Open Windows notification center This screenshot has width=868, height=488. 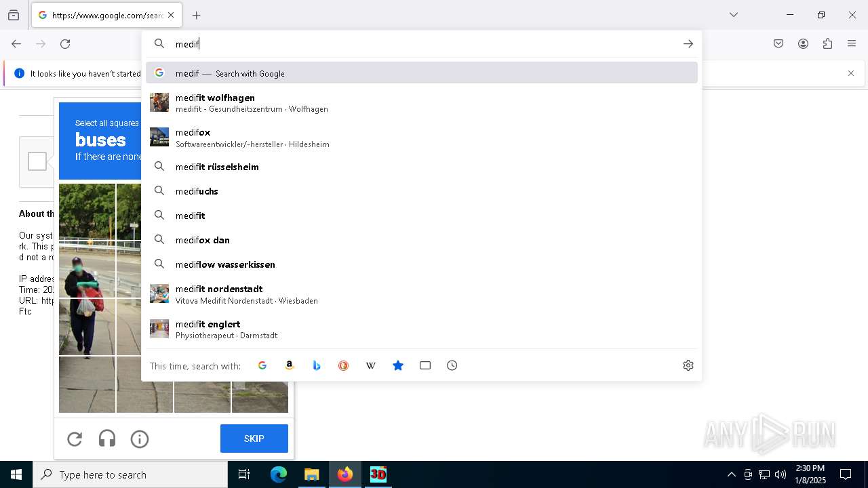[x=846, y=474]
